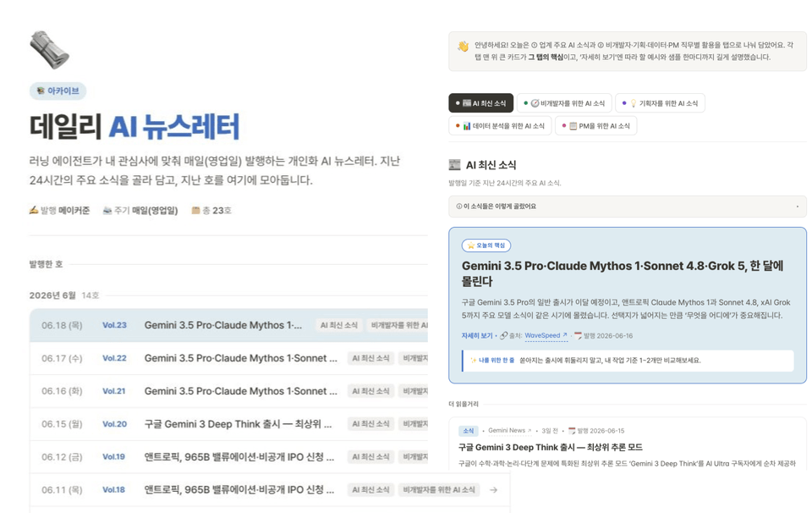Click the title 구글 Gemini 3 Deep Think in Vol.20 row
This screenshot has width=812, height=513.
pyautogui.click(x=238, y=424)
